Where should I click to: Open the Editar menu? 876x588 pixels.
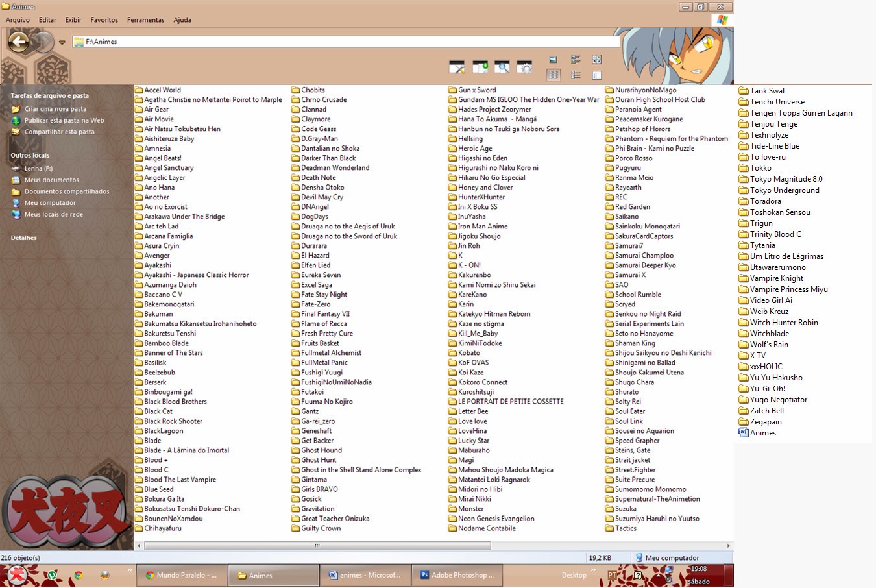(x=47, y=20)
